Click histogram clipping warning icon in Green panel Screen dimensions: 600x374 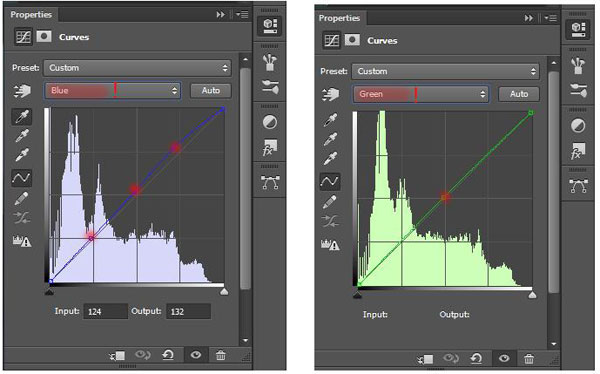pyautogui.click(x=330, y=244)
